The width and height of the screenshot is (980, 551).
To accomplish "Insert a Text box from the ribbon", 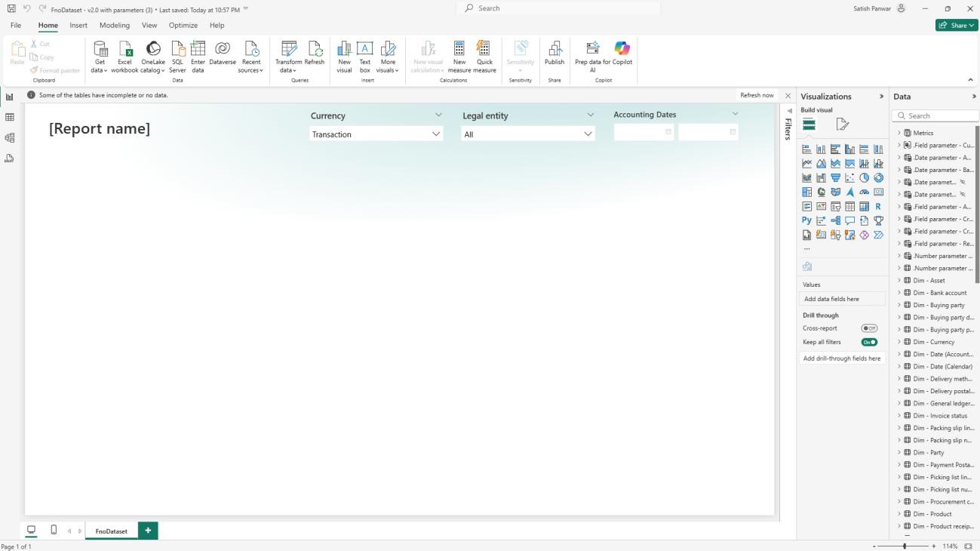I will (x=365, y=49).
